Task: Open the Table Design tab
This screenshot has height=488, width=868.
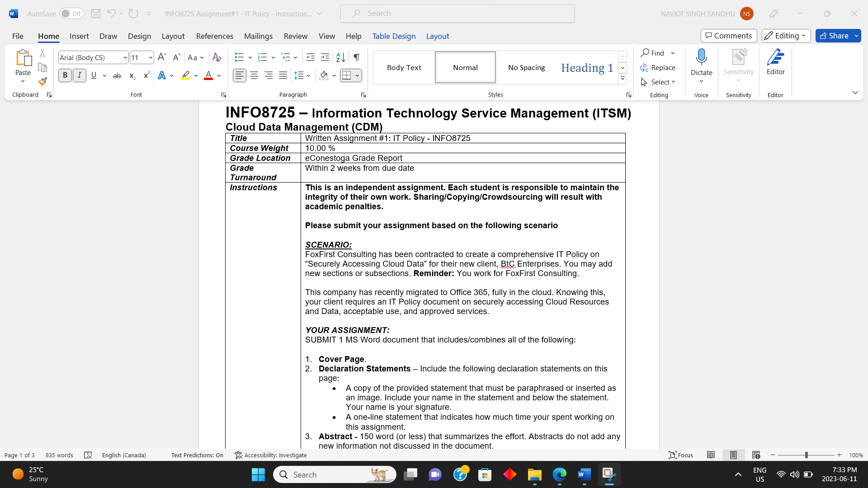Action: pyautogui.click(x=394, y=36)
